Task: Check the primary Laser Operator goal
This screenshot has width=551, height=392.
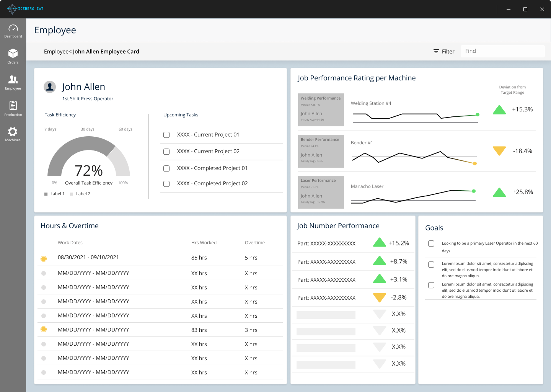Action: (x=431, y=243)
